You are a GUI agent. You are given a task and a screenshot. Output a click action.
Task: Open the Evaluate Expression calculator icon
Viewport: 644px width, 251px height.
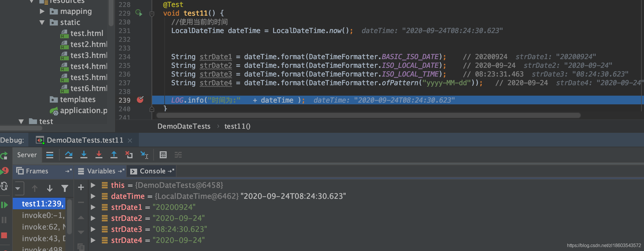163,155
